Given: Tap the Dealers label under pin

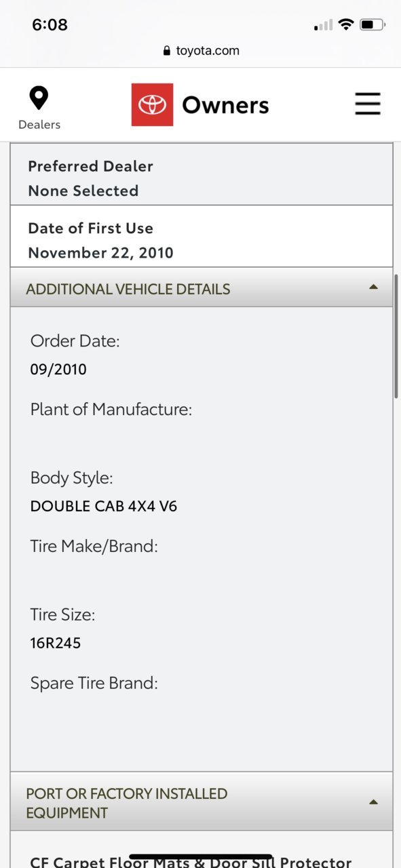Looking at the screenshot, I should click(x=39, y=125).
